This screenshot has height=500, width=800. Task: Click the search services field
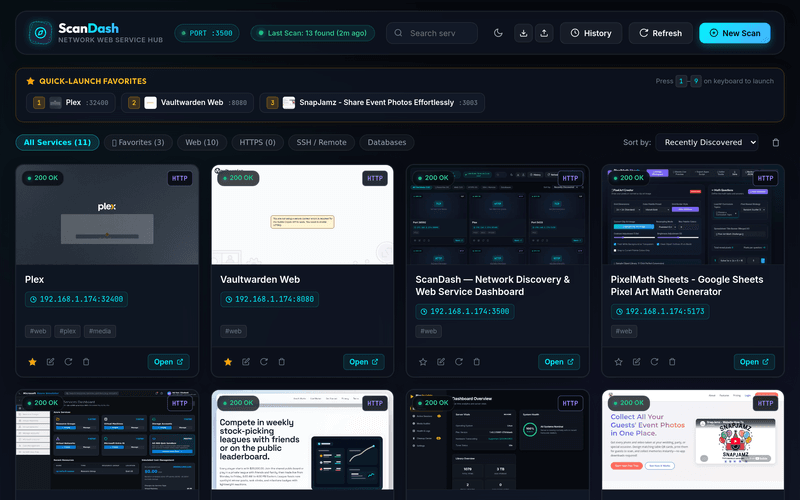[x=432, y=33]
